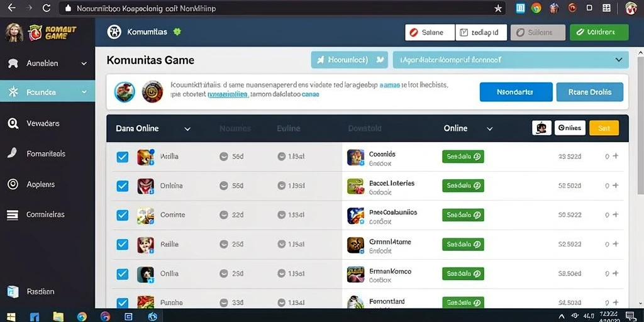Click the Windows Start button
This screenshot has height=322, width=644.
tap(11, 317)
